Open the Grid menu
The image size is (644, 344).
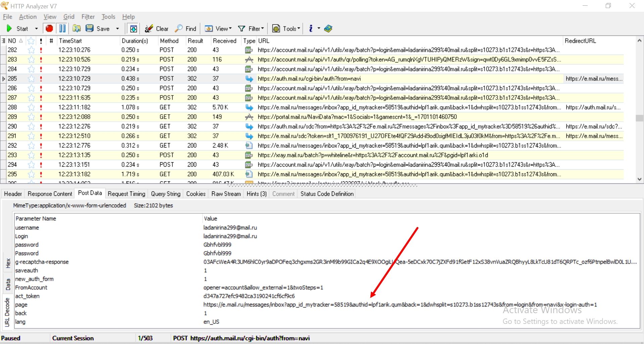69,17
